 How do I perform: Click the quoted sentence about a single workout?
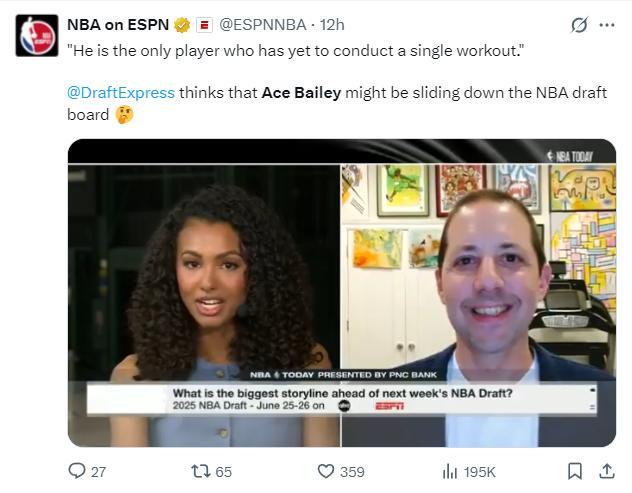click(x=296, y=49)
